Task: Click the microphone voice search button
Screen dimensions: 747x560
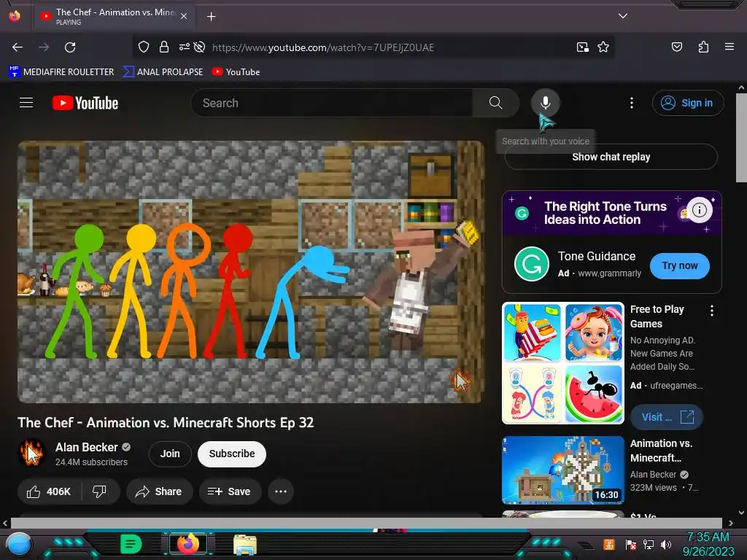Action: pos(546,102)
